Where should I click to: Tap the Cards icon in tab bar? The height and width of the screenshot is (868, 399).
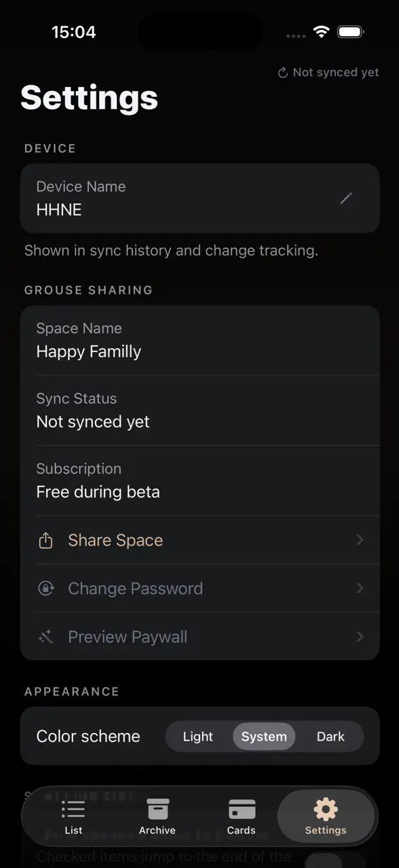coord(242,810)
